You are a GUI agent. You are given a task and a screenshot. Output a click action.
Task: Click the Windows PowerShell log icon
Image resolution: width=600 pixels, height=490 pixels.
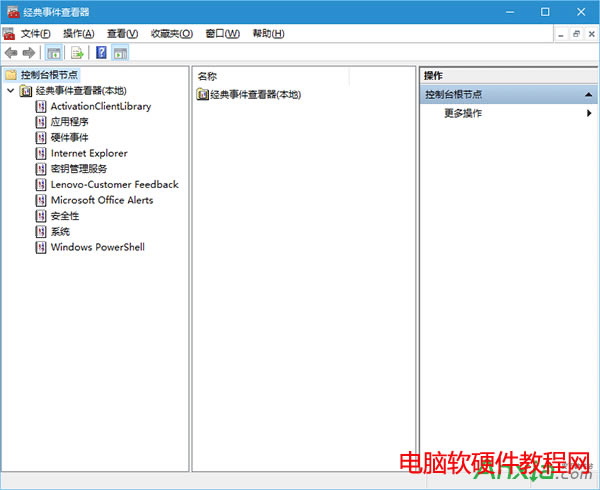pyautogui.click(x=41, y=247)
